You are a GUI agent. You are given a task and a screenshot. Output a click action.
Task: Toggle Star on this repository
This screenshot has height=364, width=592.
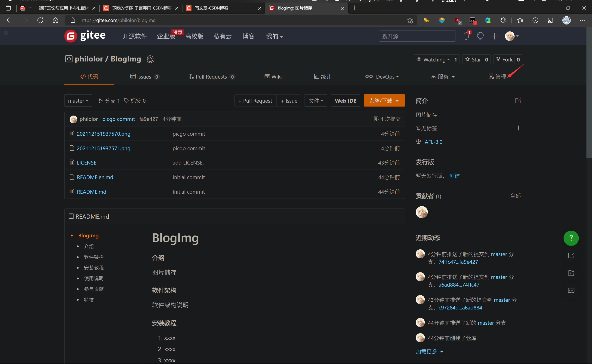point(473,59)
